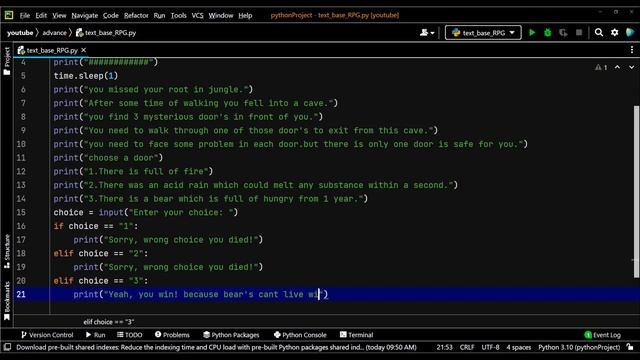Open the Tools menu
This screenshot has width=640, height=360.
(x=178, y=16)
